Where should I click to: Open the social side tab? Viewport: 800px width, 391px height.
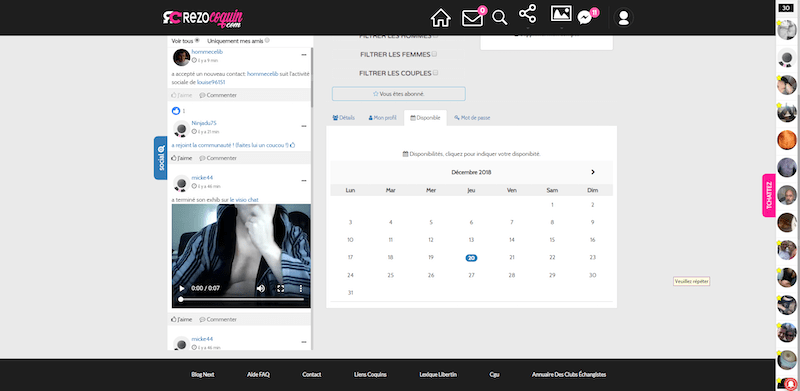coord(161,158)
